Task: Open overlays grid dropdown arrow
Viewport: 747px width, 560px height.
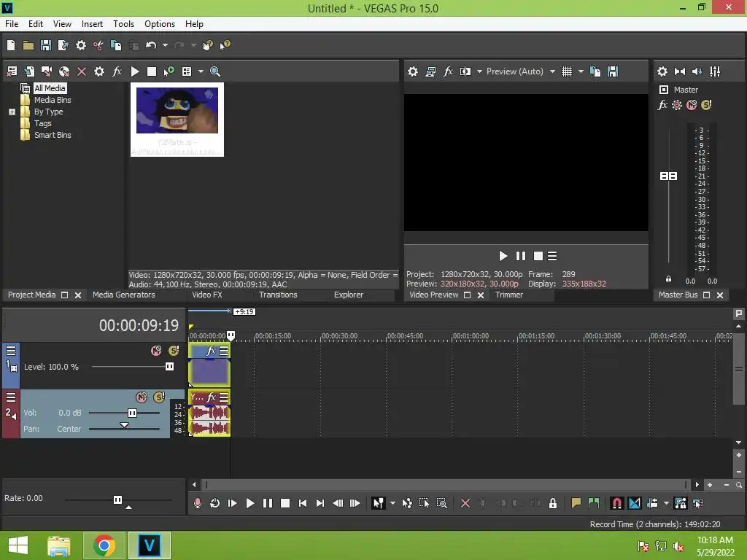Action: pyautogui.click(x=581, y=71)
